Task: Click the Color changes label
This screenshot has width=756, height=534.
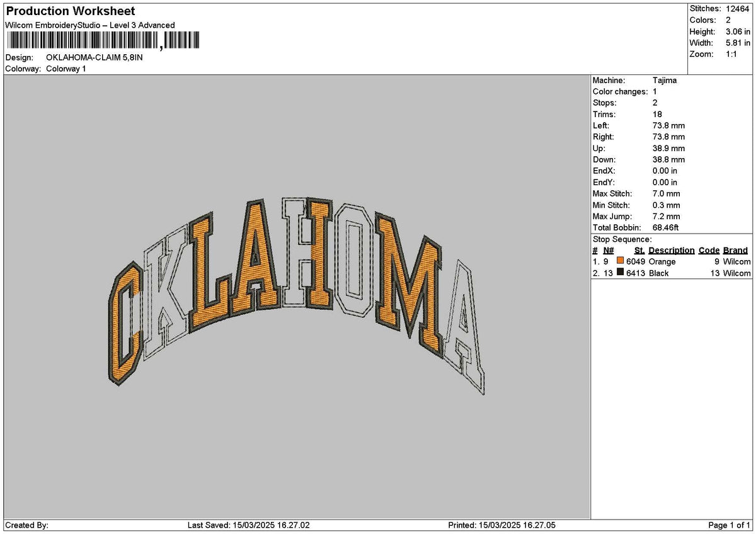Action: point(620,92)
